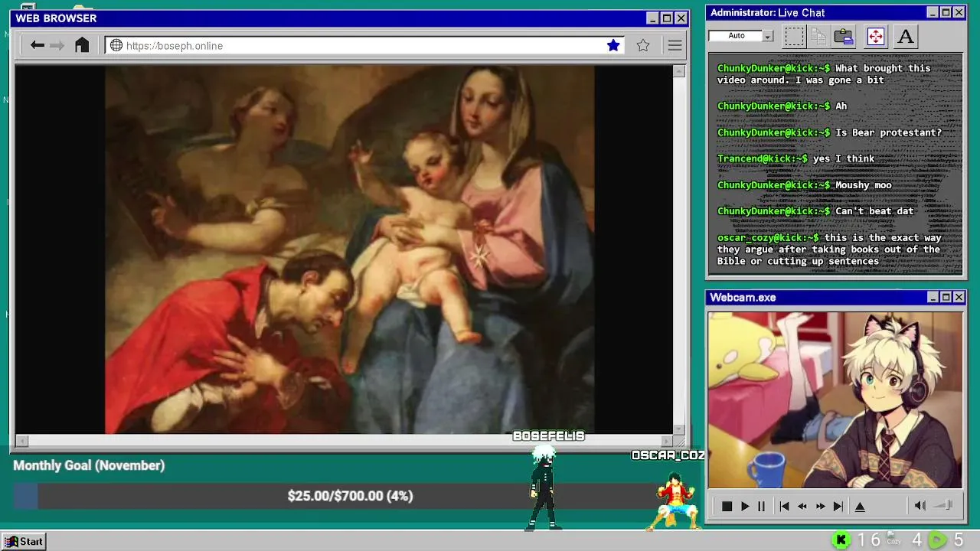Image resolution: width=980 pixels, height=551 pixels.
Task: Click the 'Monthly Goal (November)' label
Action: click(x=89, y=465)
